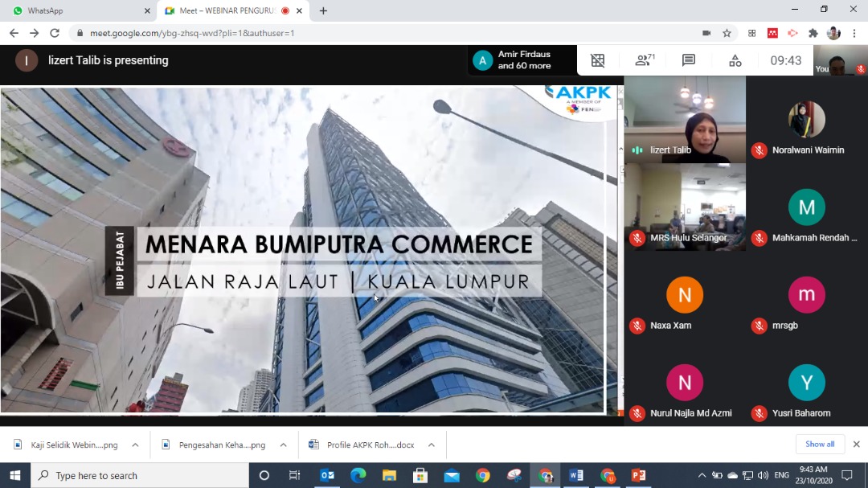
Task: Select the Meet – WEBINAR tab
Action: coord(233,10)
